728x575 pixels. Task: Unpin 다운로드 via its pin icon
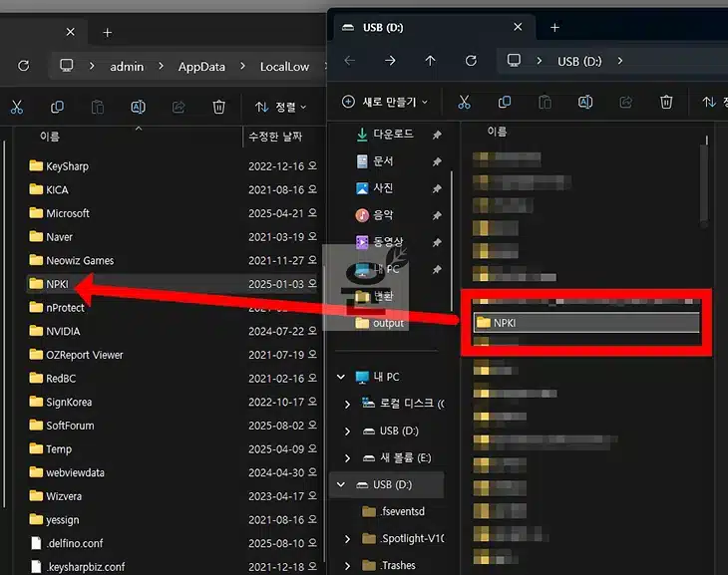click(437, 135)
